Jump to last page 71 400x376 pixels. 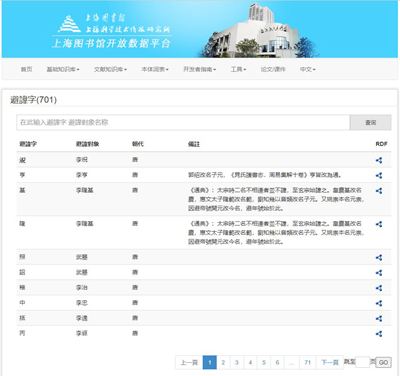pos(308,362)
